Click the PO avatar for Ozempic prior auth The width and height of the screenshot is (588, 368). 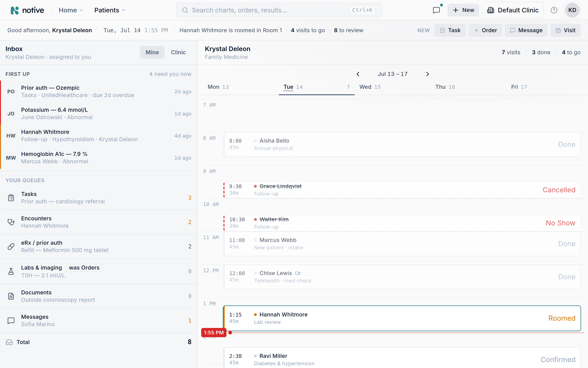click(11, 92)
